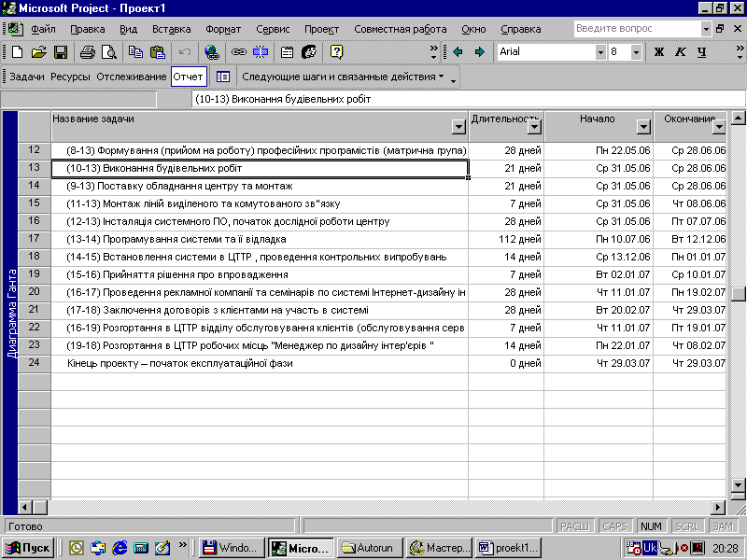Open the Правка menu
This screenshot has width=747, height=560.
tap(88, 29)
